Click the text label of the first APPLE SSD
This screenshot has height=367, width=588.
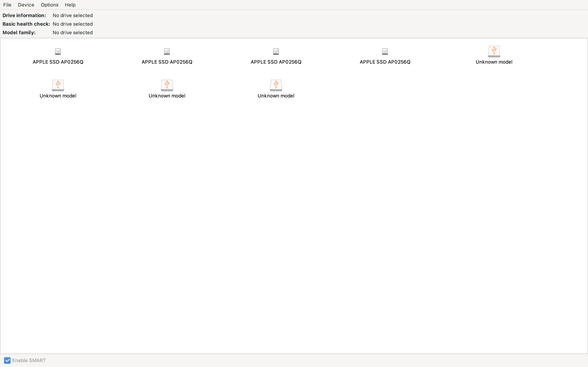pyautogui.click(x=58, y=62)
